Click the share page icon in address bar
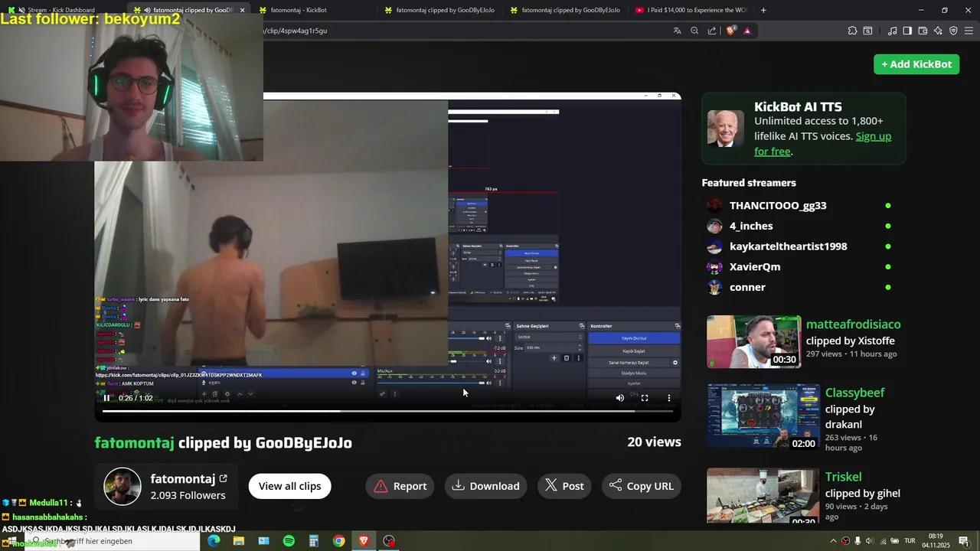The image size is (980, 551). pyautogui.click(x=712, y=31)
